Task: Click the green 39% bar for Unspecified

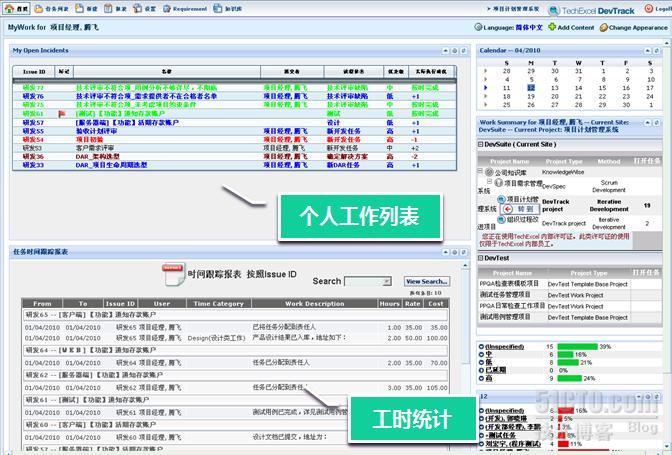Action: (x=577, y=347)
